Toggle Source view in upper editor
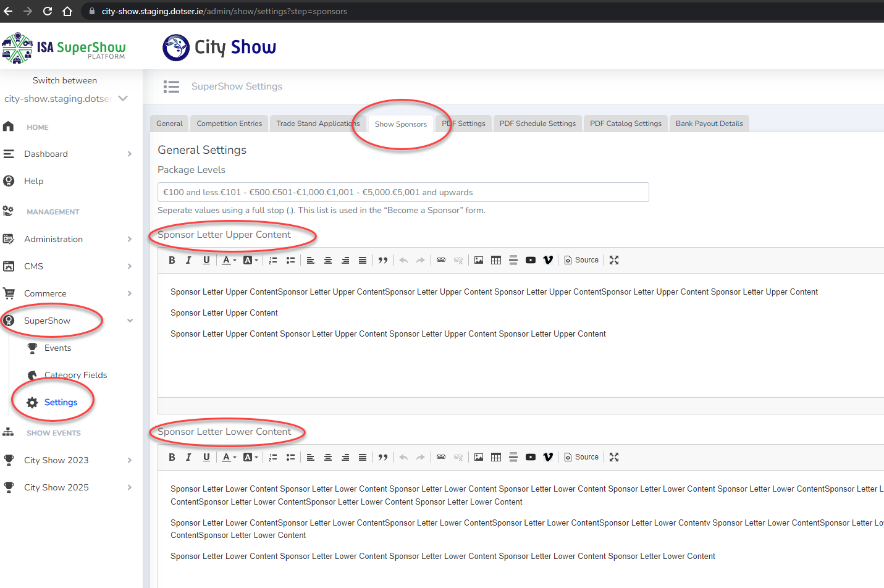This screenshot has height=588, width=884. point(581,260)
